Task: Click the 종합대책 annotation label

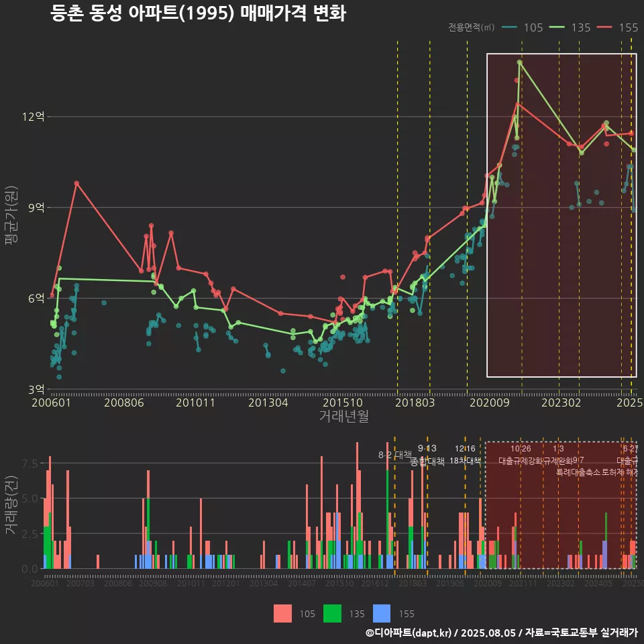Action: pyautogui.click(x=427, y=462)
